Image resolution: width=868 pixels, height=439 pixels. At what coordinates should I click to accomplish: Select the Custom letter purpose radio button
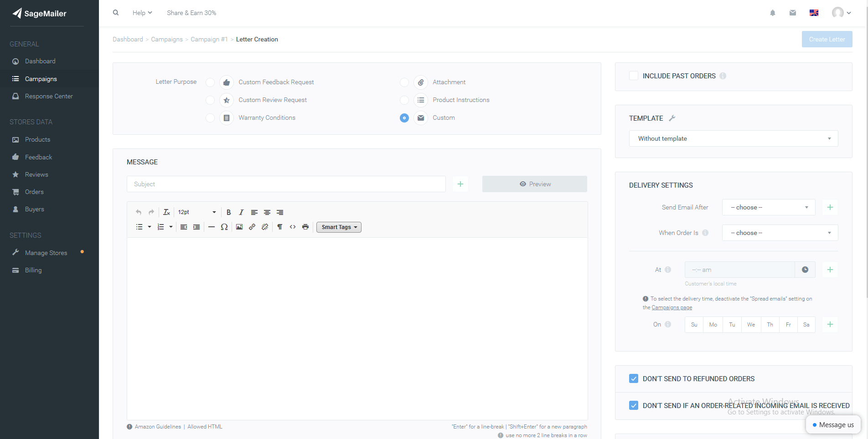[404, 118]
